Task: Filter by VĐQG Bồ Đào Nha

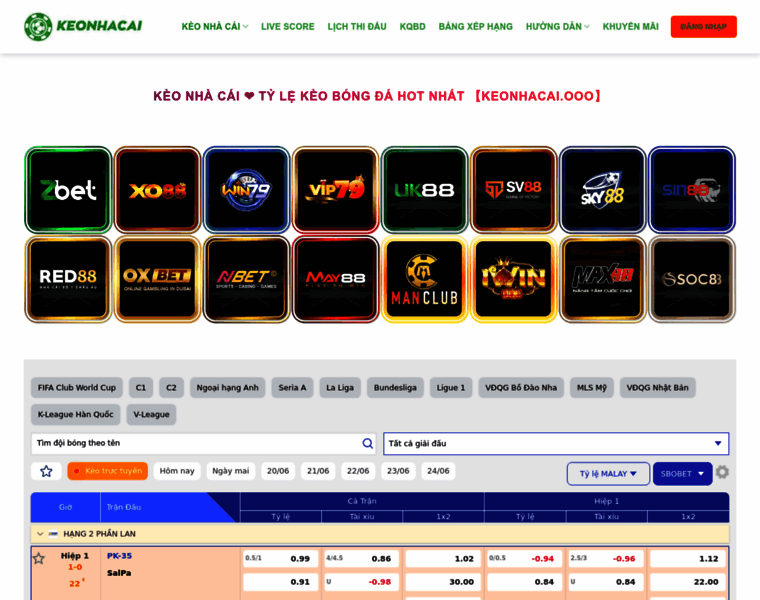Action: click(x=521, y=388)
